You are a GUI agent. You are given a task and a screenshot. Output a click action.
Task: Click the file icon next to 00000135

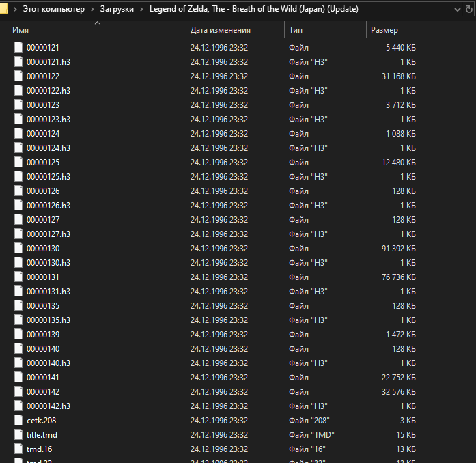click(x=18, y=305)
